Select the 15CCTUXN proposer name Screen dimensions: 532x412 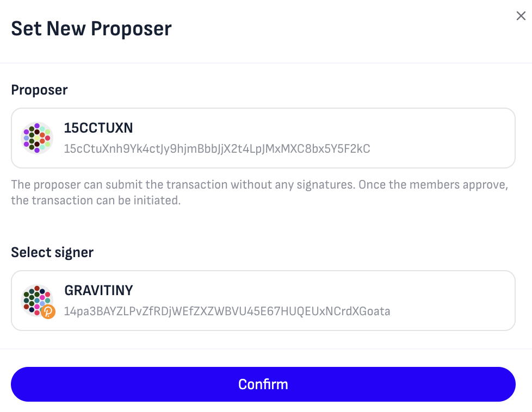(98, 128)
